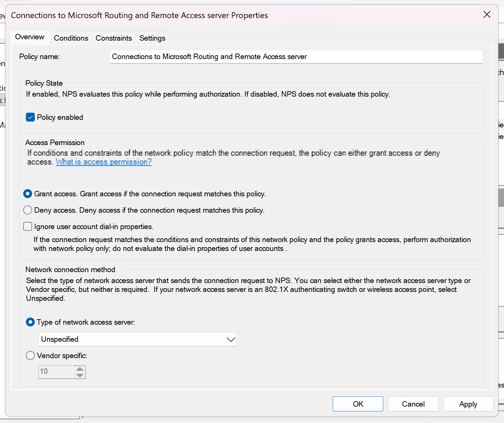
Task: Decrease the vendor specific value with down arrow
Action: point(80,375)
